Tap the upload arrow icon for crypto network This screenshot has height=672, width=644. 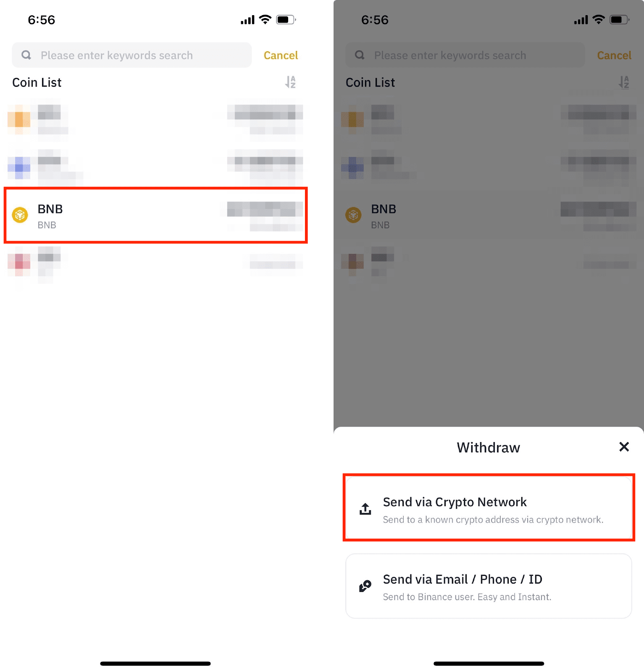(x=365, y=509)
